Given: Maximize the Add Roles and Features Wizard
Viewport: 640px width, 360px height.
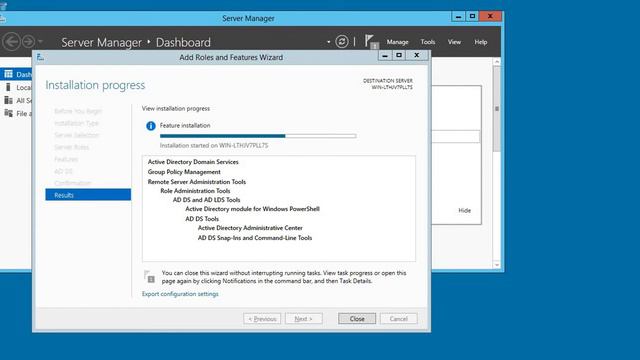Looking at the screenshot, I should click(x=399, y=56).
